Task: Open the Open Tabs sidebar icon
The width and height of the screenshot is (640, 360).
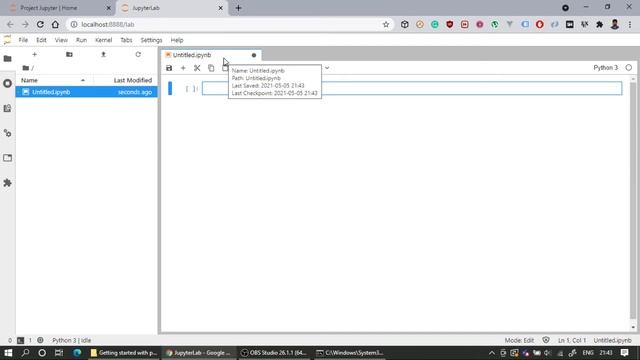Action: (x=7, y=158)
